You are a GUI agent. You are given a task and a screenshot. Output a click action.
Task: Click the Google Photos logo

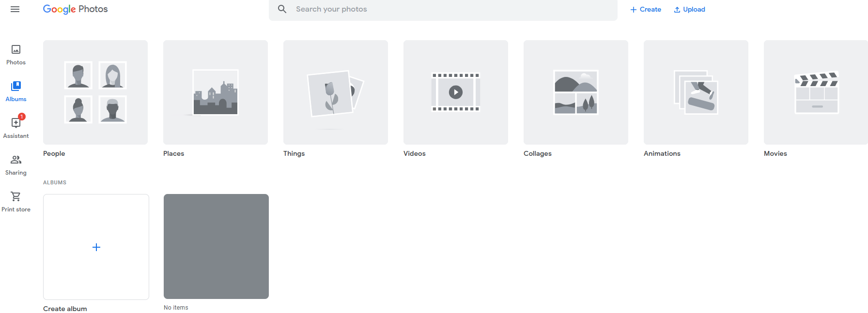(x=75, y=9)
